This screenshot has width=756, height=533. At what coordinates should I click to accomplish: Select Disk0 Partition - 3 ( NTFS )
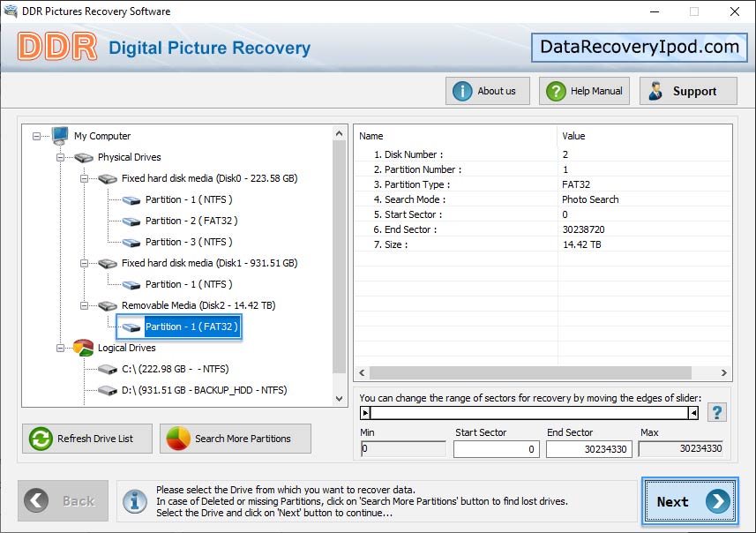tap(189, 242)
